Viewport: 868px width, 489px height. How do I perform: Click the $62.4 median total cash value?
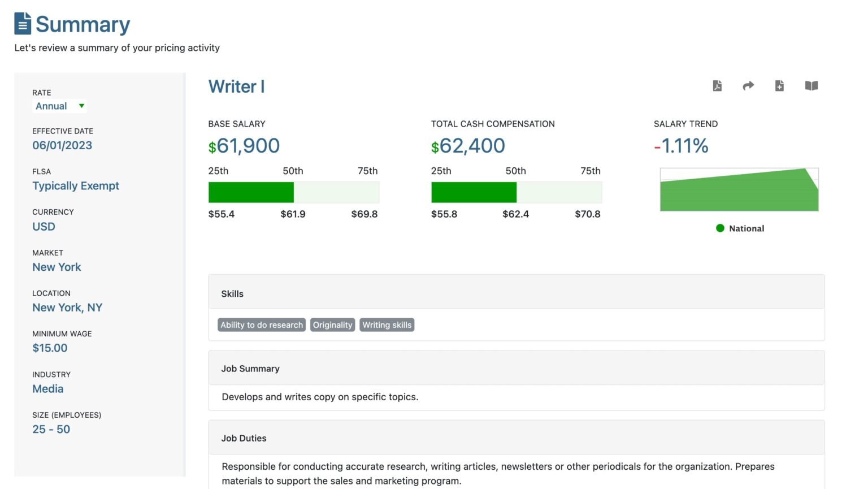[x=516, y=214]
